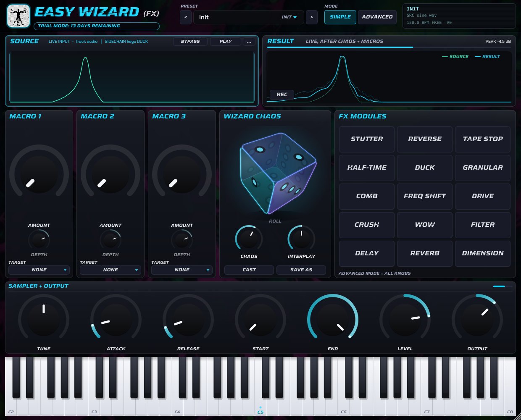Image resolution: width=521 pixels, height=420 pixels.
Task: Open Macro 3 target dropdown
Action: [182, 270]
